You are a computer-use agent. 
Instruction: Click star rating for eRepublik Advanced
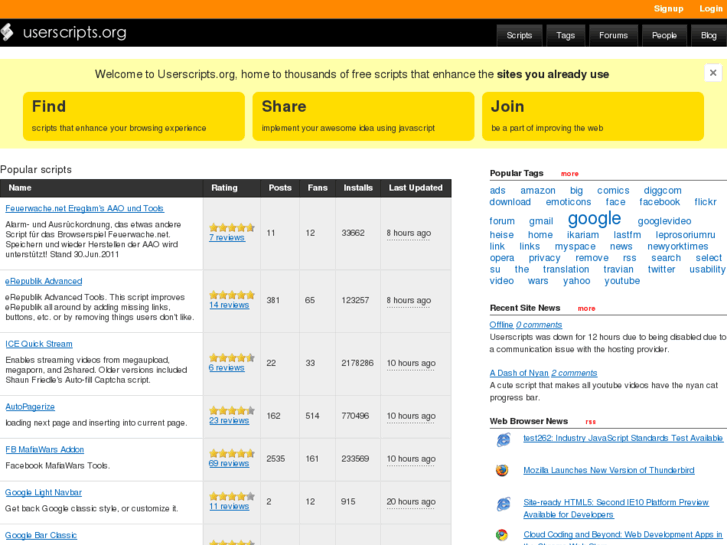coord(231,295)
